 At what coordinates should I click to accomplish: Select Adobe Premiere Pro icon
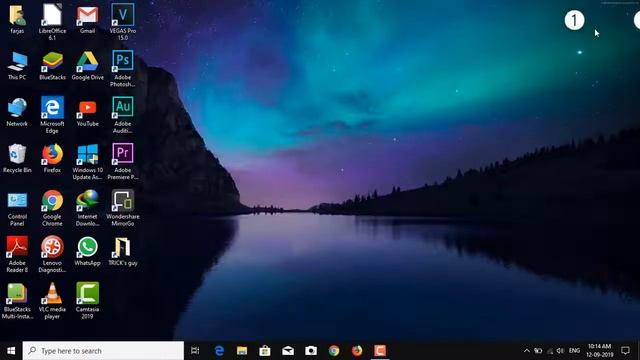[x=122, y=162]
